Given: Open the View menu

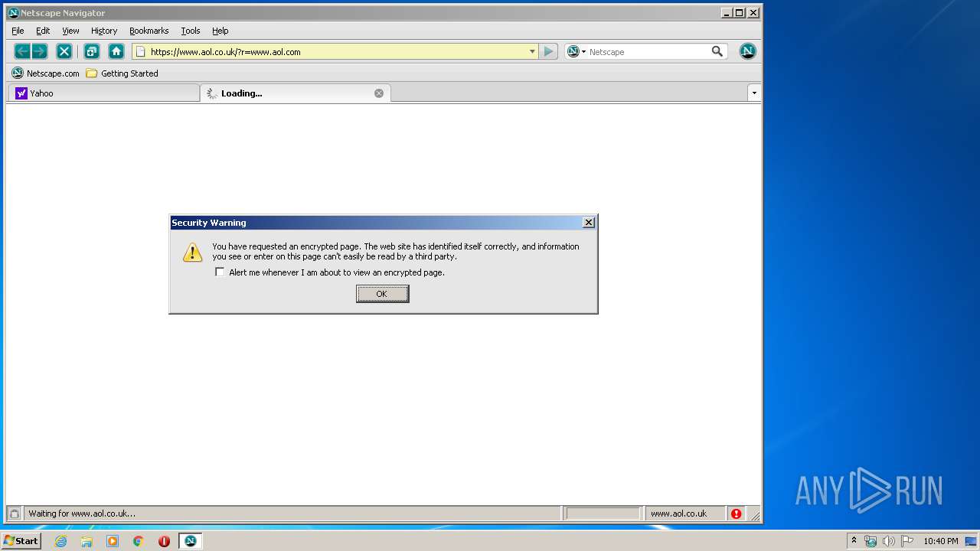Looking at the screenshot, I should 70,31.
